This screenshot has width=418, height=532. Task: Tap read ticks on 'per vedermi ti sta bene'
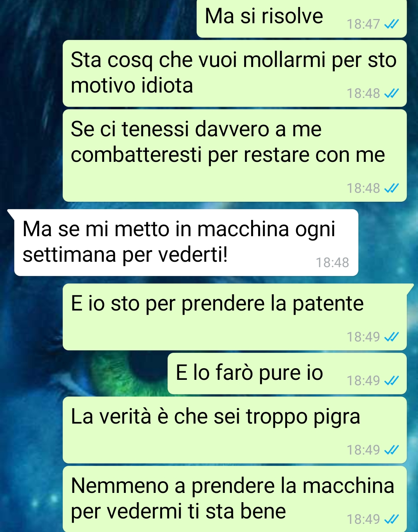391,519
